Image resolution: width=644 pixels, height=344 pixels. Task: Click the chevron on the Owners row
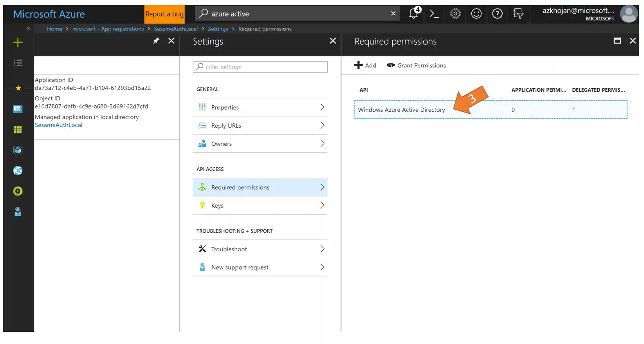323,144
